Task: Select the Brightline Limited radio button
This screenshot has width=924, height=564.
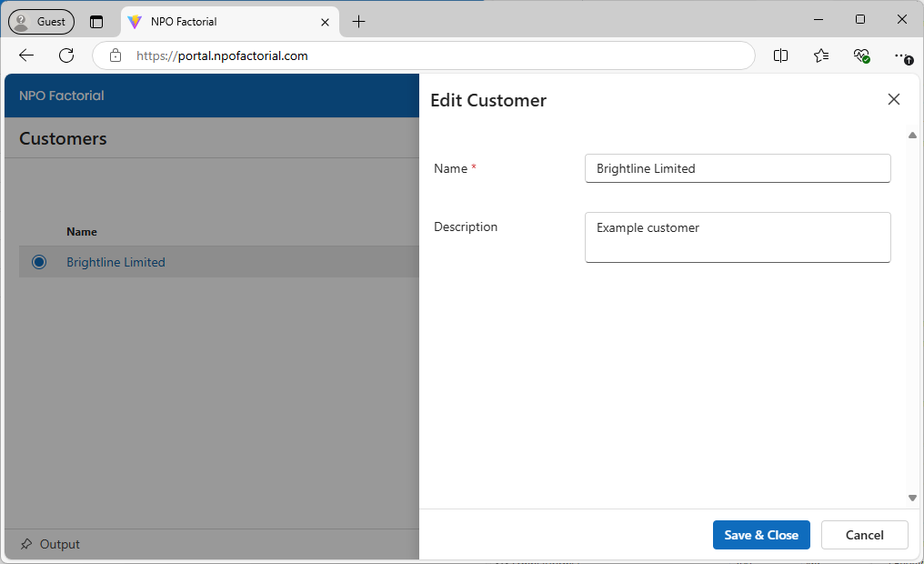Action: [39, 262]
